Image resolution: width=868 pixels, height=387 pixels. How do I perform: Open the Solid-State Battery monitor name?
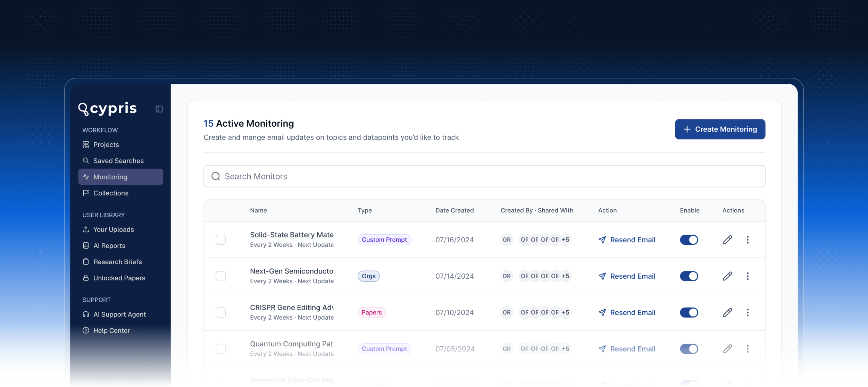pos(292,235)
